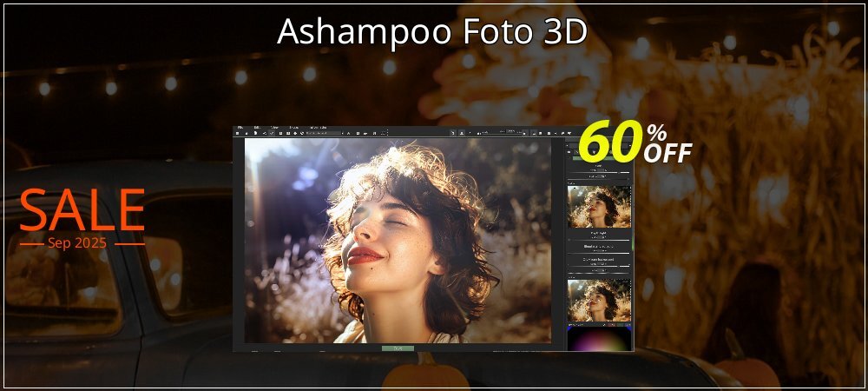
Task: Pick a hue in the color wheel
Action: click(x=599, y=339)
